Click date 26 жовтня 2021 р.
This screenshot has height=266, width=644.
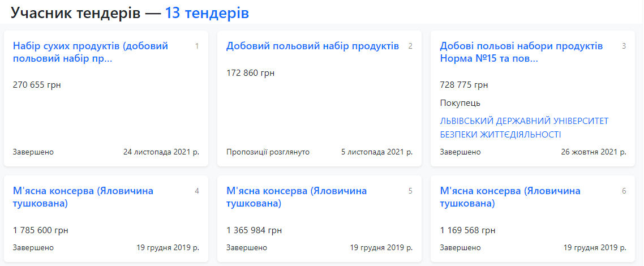coord(593,152)
